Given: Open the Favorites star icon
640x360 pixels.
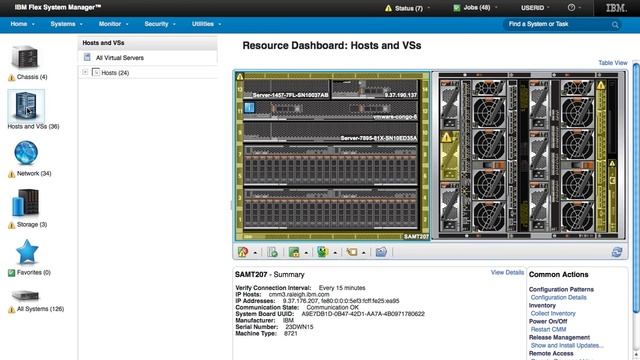Looking at the screenshot, I should coord(27,251).
